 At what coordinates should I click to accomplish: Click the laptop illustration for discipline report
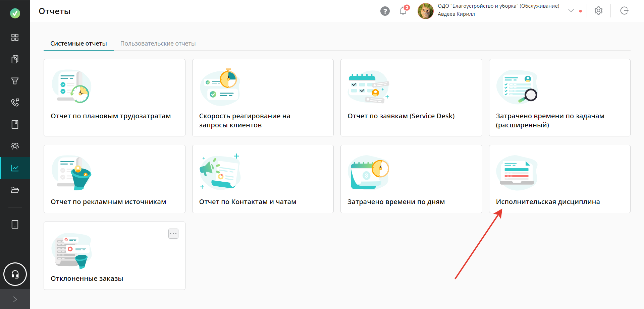coord(517,172)
